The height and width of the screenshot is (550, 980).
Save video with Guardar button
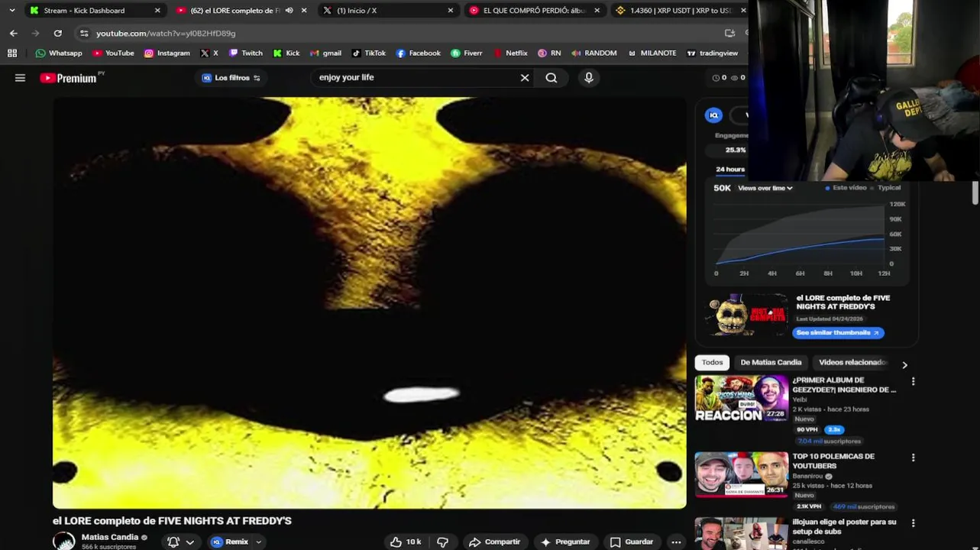tap(631, 542)
